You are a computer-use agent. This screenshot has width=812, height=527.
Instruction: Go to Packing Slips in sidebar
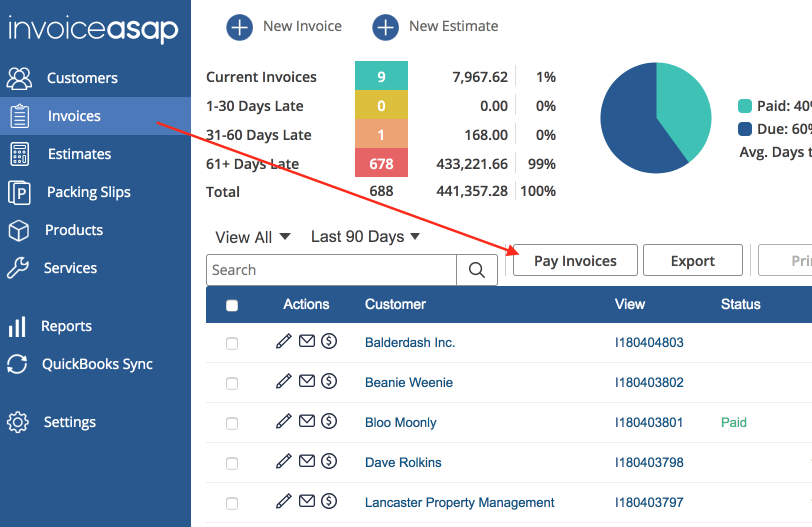pos(95,192)
